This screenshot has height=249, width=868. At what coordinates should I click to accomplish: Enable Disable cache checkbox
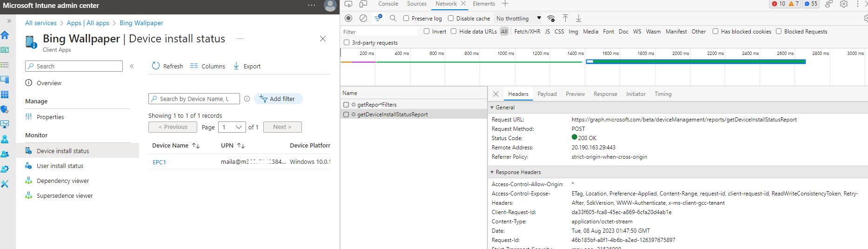[451, 18]
